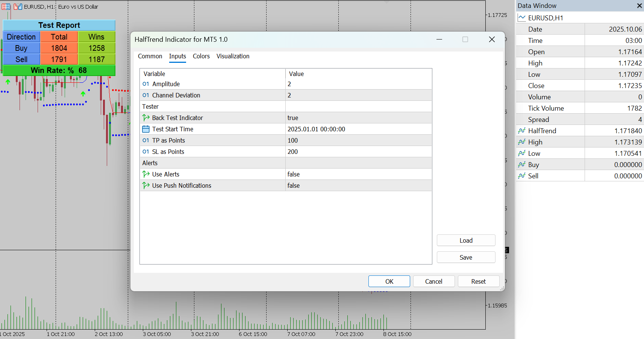Screen dimensions: 644x339
Task: Click the HalfTrend indicator icon in Data Window
Action: tap(522, 131)
